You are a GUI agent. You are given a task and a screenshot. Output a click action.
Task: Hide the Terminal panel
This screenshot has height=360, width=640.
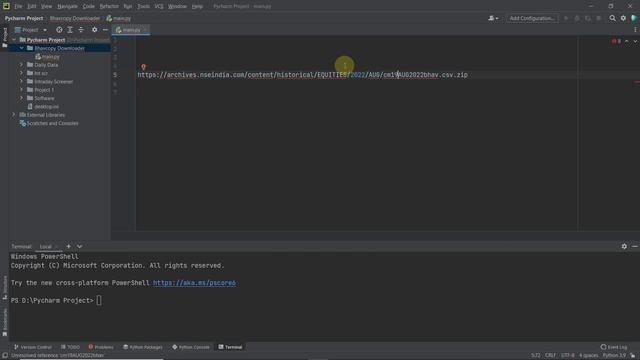[635, 247]
